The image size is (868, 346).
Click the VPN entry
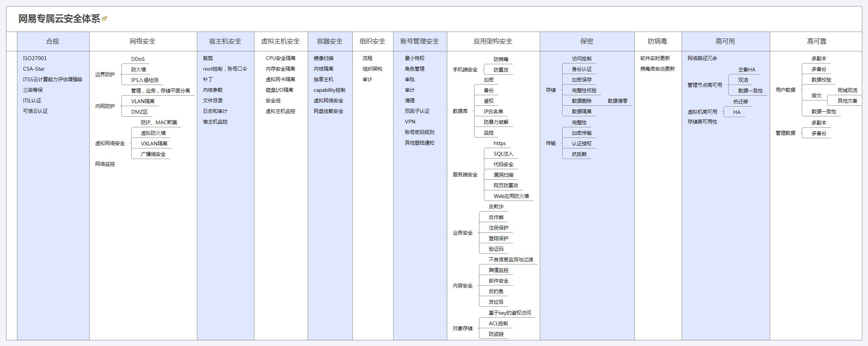pyautogui.click(x=410, y=122)
